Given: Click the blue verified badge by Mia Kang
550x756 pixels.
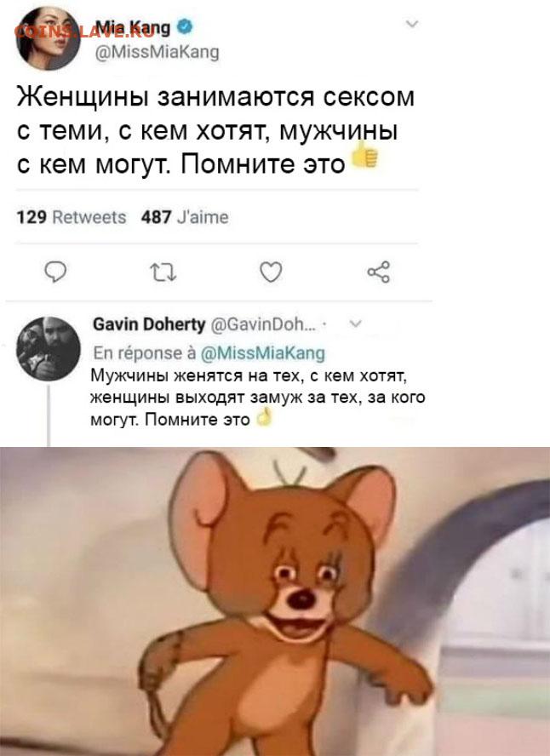Looking at the screenshot, I should 185,27.
